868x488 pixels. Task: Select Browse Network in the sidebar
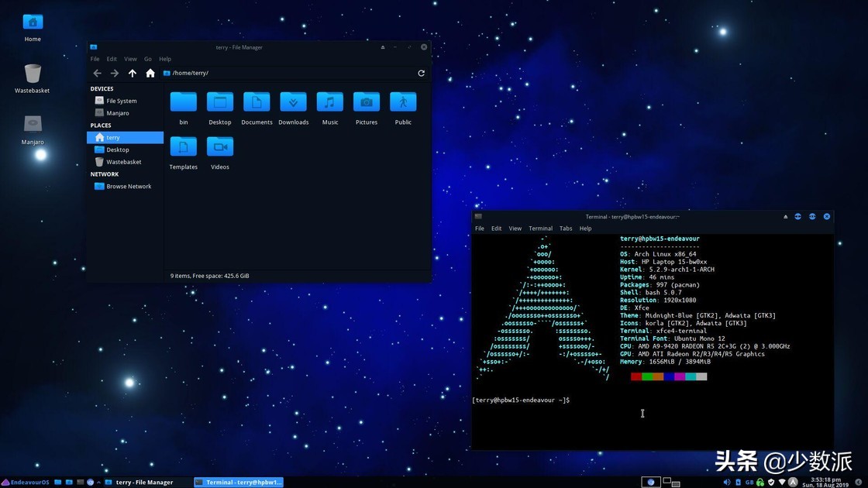click(x=129, y=186)
